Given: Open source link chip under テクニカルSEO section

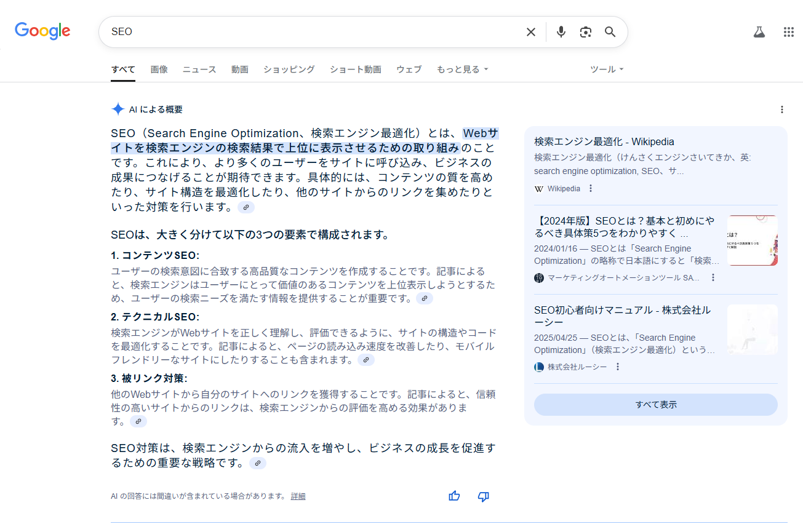Looking at the screenshot, I should click(366, 360).
